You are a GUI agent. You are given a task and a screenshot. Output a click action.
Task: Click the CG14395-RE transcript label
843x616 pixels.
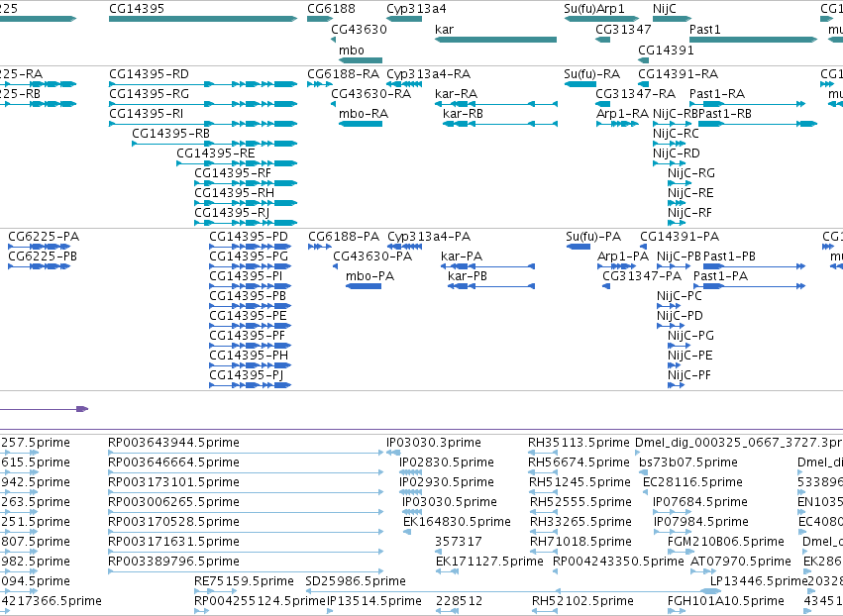[x=216, y=154]
